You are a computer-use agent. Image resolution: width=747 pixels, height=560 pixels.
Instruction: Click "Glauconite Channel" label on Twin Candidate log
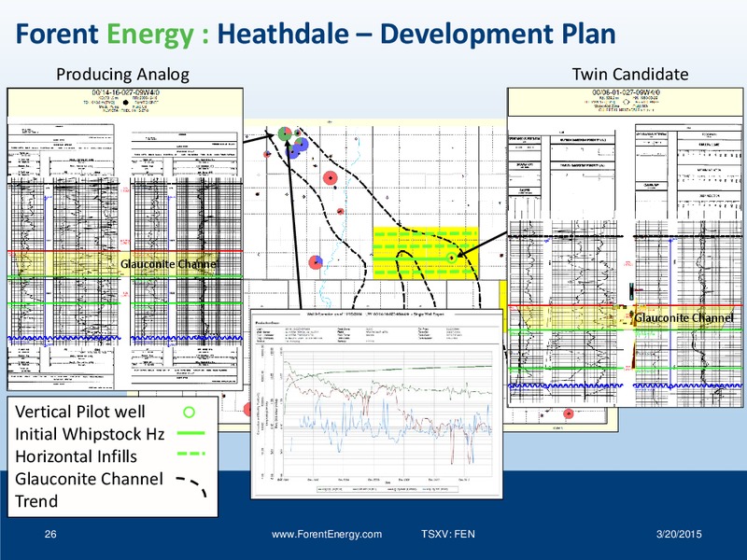[x=684, y=317]
